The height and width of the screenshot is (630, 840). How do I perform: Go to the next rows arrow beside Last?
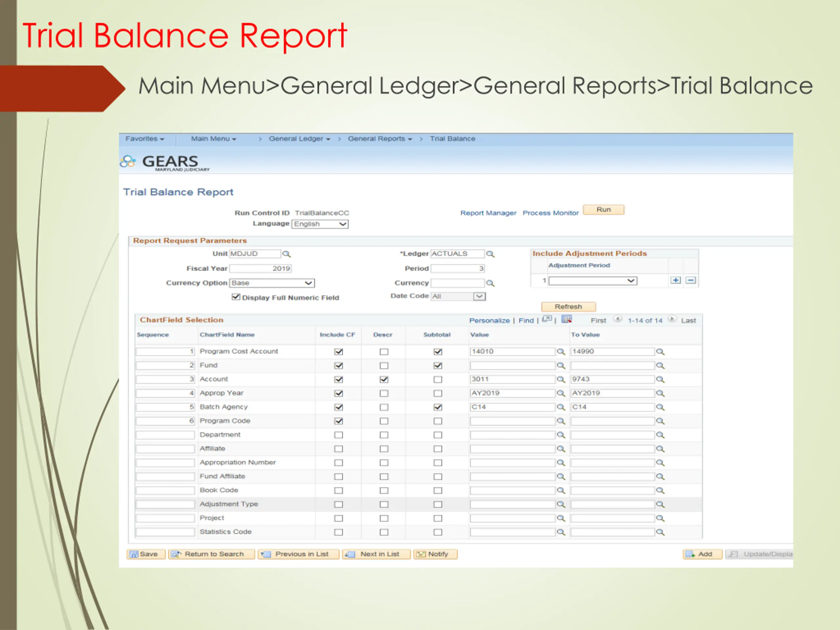pos(672,319)
